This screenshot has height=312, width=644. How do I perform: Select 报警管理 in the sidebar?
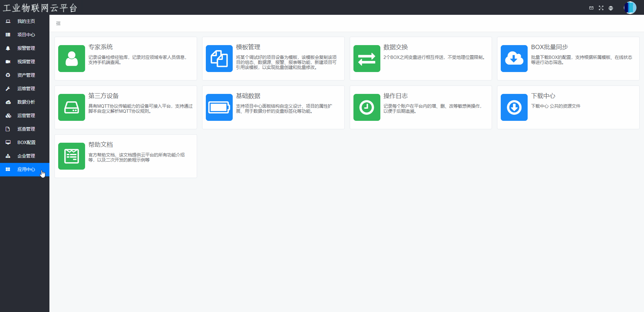coord(26,48)
